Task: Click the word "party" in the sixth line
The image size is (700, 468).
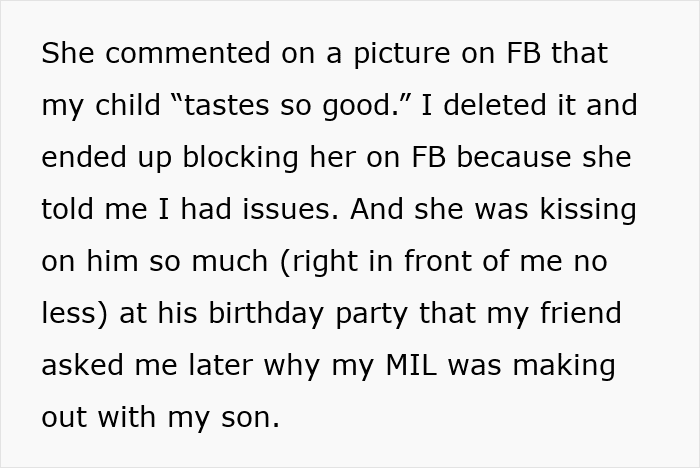Action: (371, 314)
